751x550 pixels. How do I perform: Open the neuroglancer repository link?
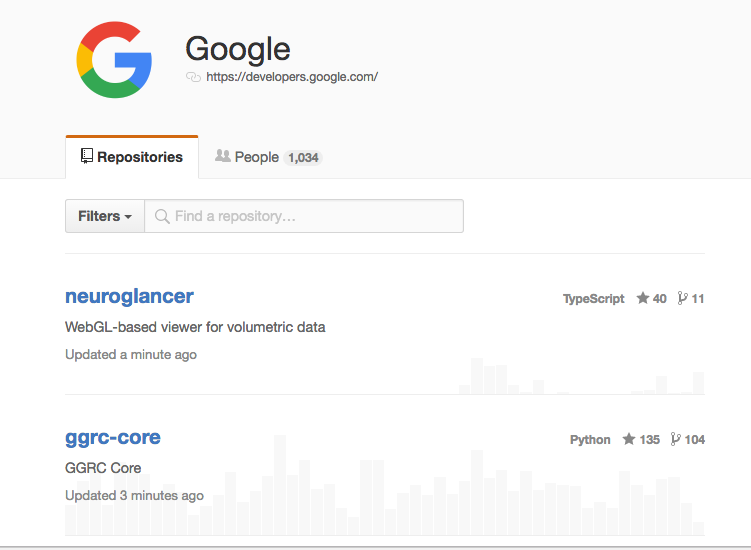point(129,297)
